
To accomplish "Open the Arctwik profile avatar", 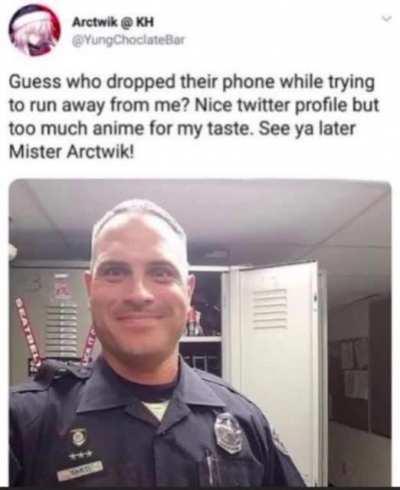I will click(35, 31).
